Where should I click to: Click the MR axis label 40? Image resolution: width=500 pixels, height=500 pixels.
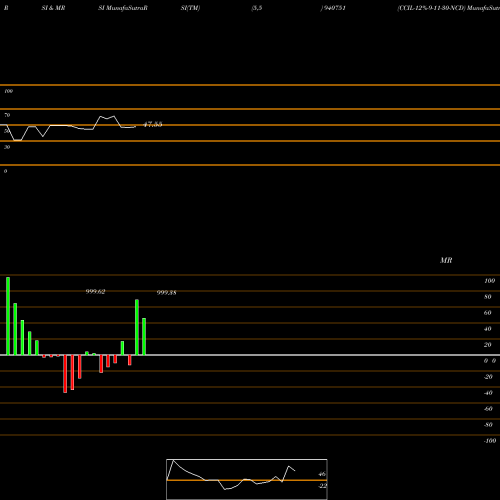pyautogui.click(x=488, y=329)
